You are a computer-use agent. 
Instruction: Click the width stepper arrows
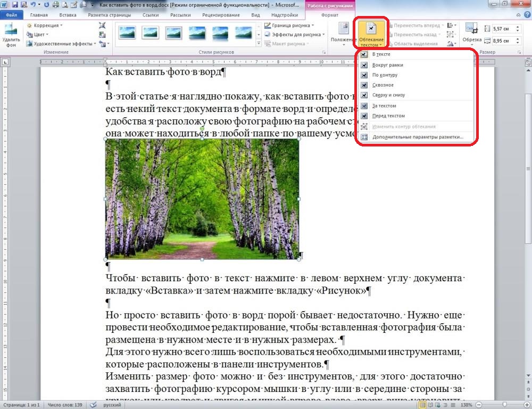(x=518, y=41)
